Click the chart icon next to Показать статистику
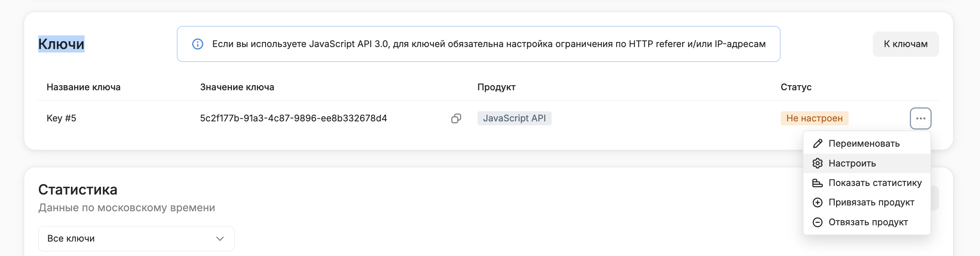The height and width of the screenshot is (256, 980). click(x=817, y=183)
